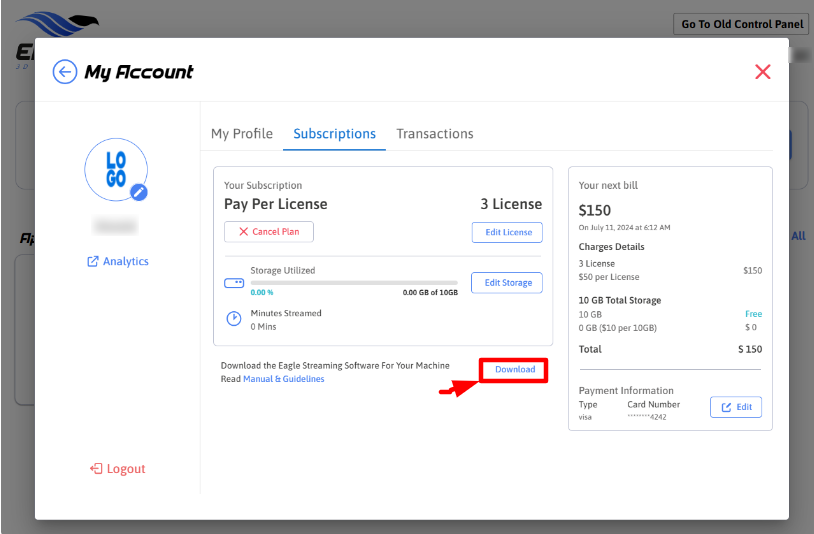Open the Transactions tab

[435, 133]
